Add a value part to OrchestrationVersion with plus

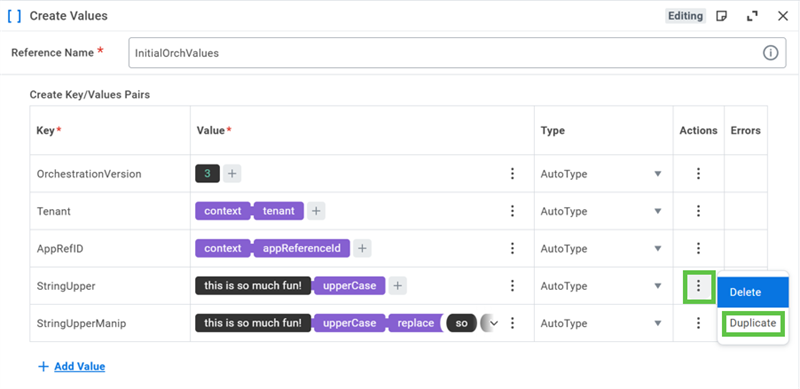(x=232, y=174)
